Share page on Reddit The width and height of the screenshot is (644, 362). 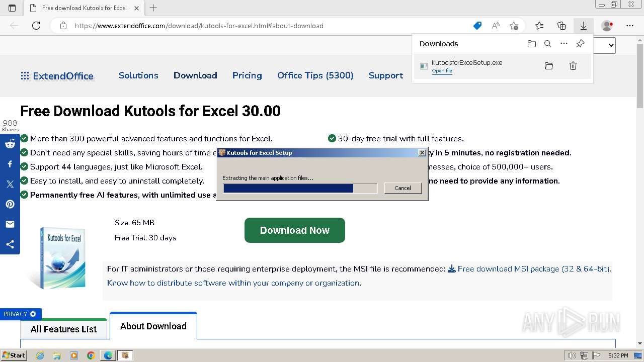pyautogui.click(x=10, y=144)
